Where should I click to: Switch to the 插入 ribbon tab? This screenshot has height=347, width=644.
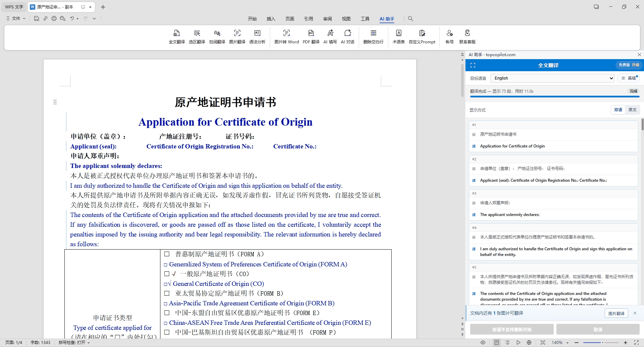tap(271, 19)
